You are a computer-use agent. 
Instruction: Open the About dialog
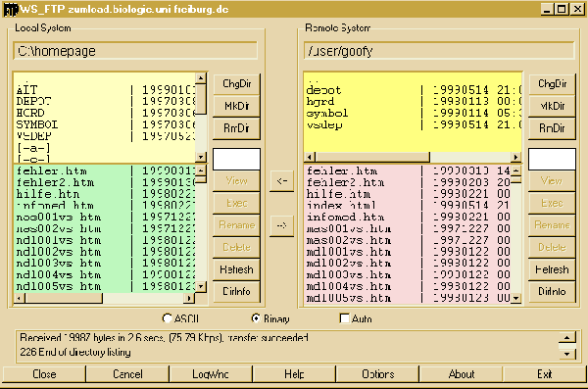(x=462, y=374)
